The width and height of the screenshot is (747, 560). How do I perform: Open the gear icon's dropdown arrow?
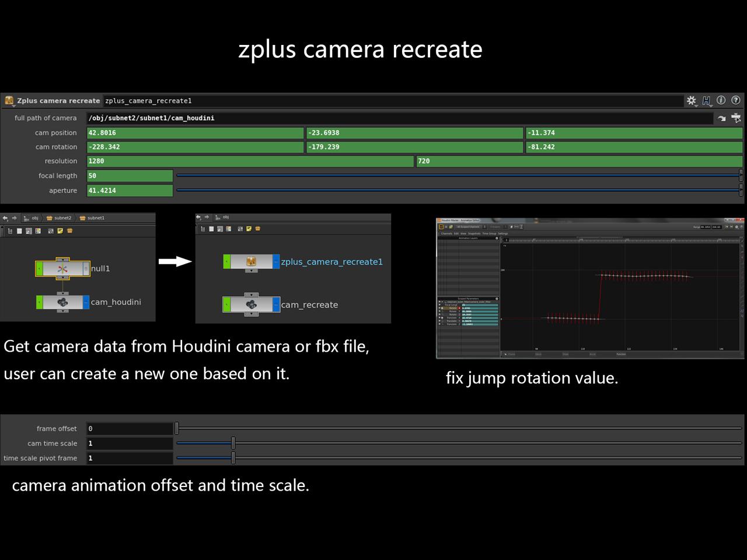[696, 106]
